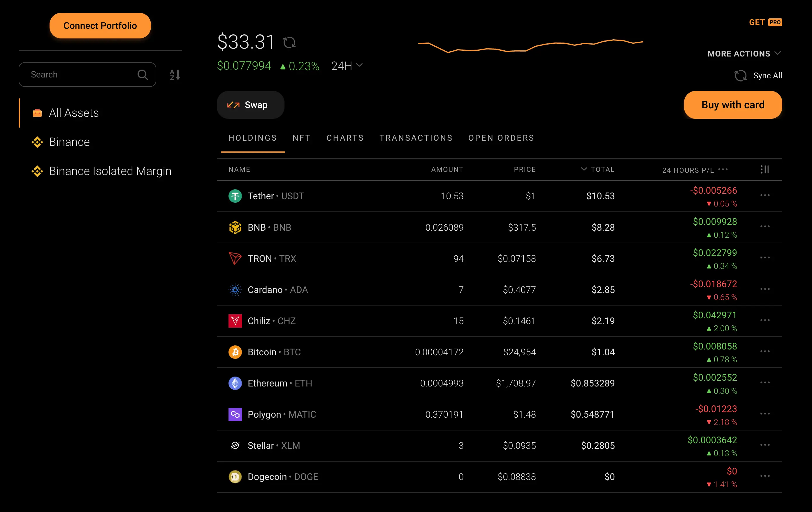Screen dimensions: 812x512
Task: Click the $0.077994 portfolio gain value
Action: (244, 66)
